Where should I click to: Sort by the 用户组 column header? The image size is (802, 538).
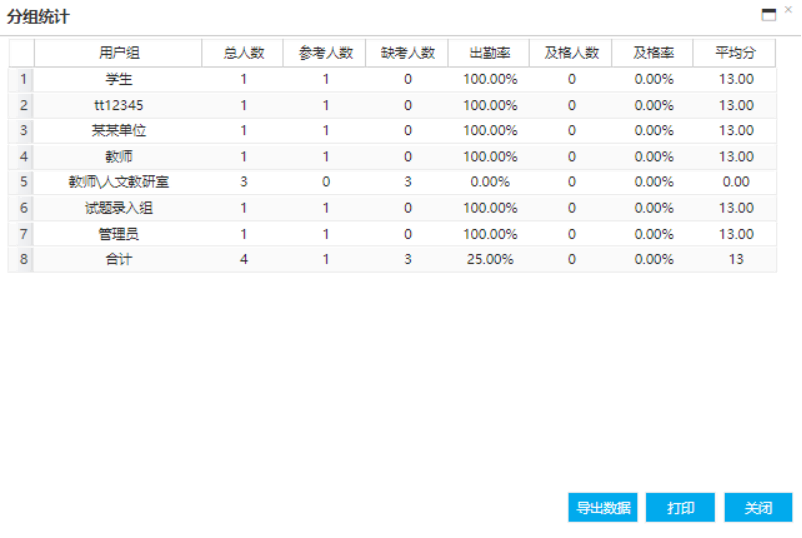118,53
